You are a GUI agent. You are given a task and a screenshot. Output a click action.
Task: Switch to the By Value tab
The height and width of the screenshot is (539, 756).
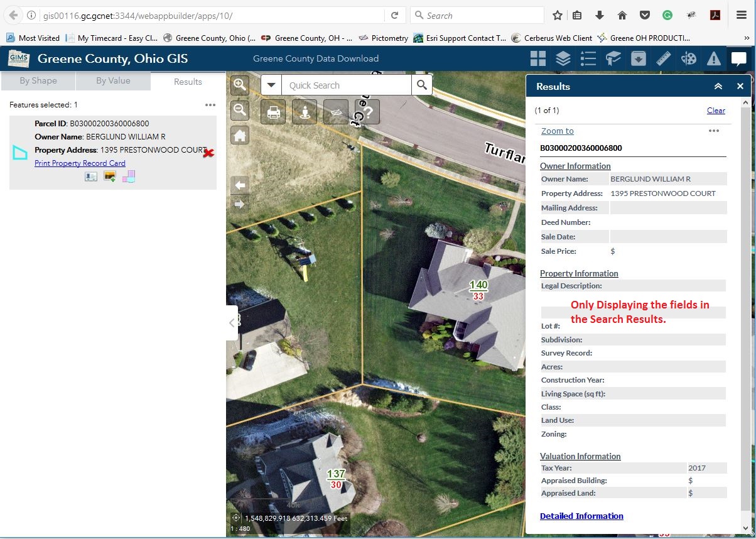[113, 81]
